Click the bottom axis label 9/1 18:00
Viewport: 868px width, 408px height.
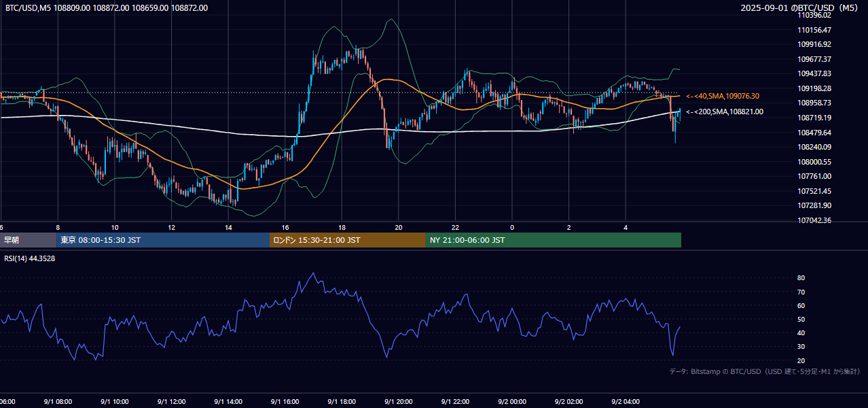coord(342,402)
